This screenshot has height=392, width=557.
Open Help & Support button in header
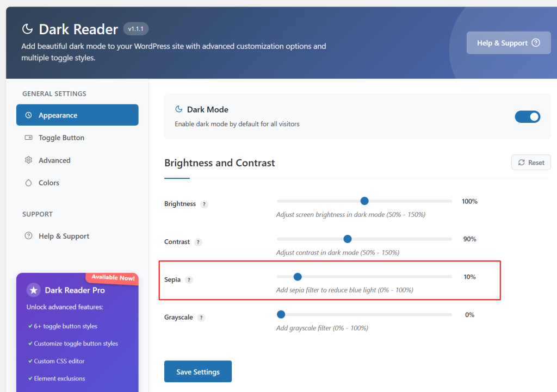[x=509, y=43]
